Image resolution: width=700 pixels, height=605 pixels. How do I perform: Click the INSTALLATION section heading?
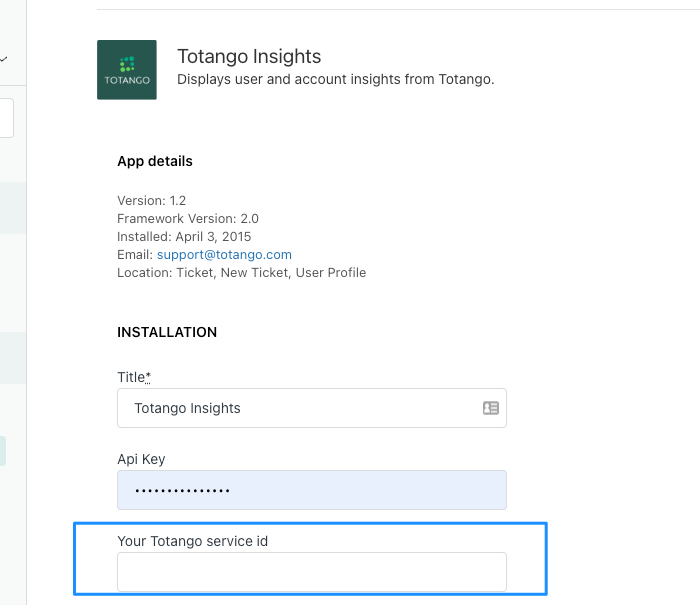pos(167,332)
